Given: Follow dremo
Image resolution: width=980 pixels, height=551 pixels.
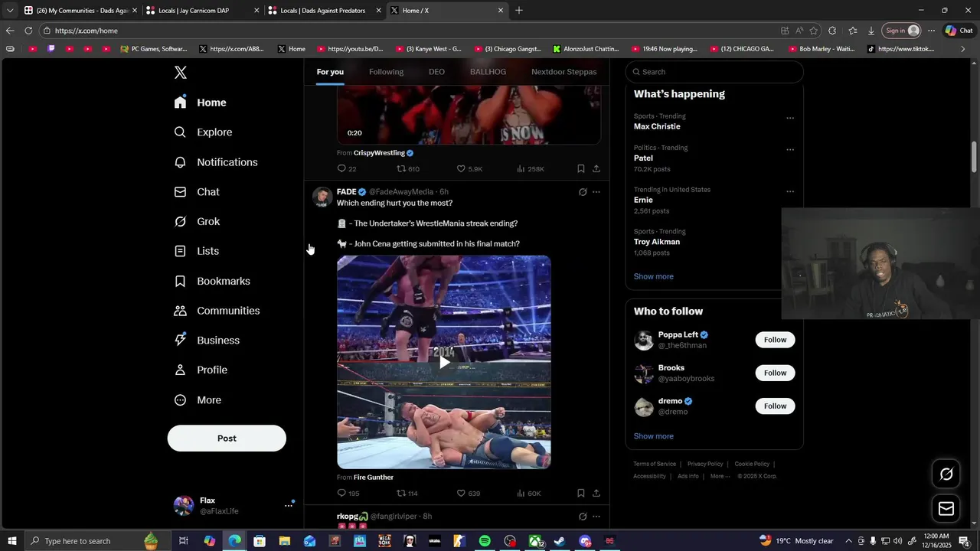Looking at the screenshot, I should click(775, 406).
